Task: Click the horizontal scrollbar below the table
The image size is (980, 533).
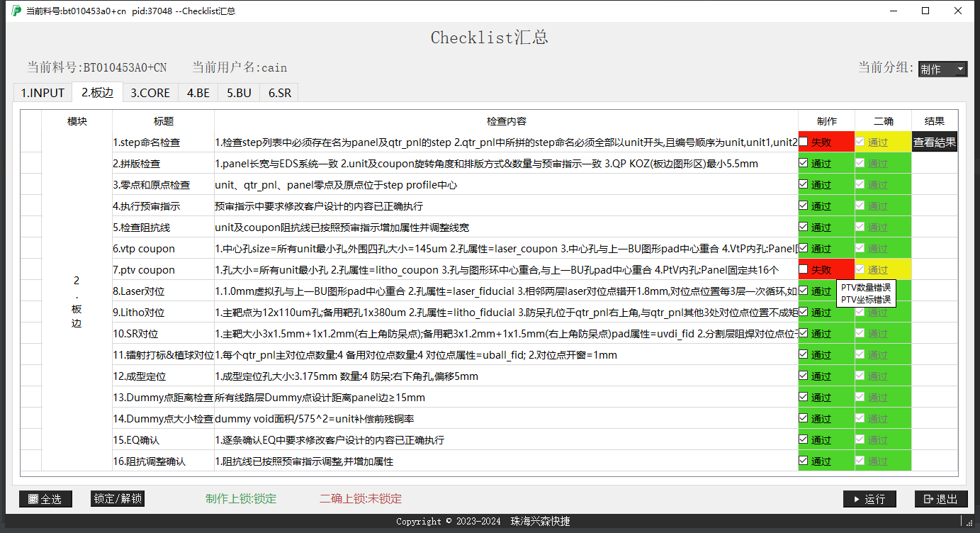Action: 489,473
